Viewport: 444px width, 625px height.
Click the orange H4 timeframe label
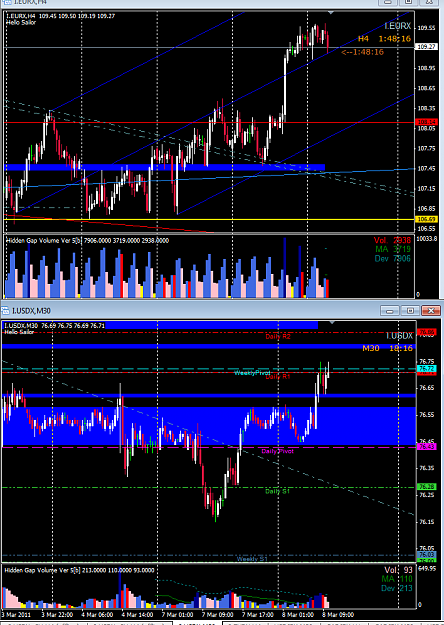tap(363, 39)
